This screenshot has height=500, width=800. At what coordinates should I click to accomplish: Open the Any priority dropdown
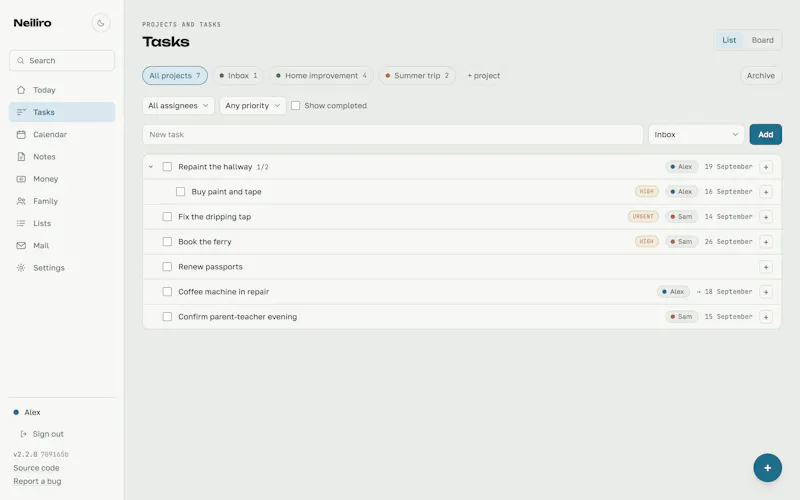pyautogui.click(x=253, y=106)
